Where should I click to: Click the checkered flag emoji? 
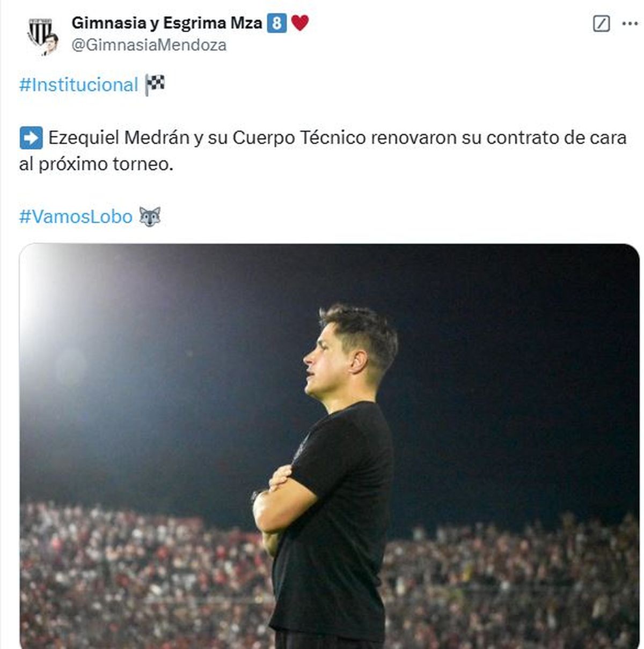pos(155,85)
